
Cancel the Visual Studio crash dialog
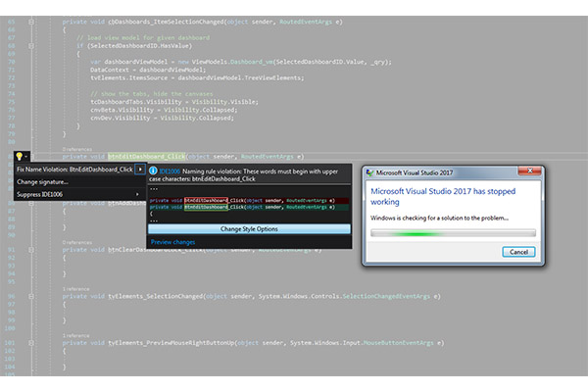tap(518, 252)
